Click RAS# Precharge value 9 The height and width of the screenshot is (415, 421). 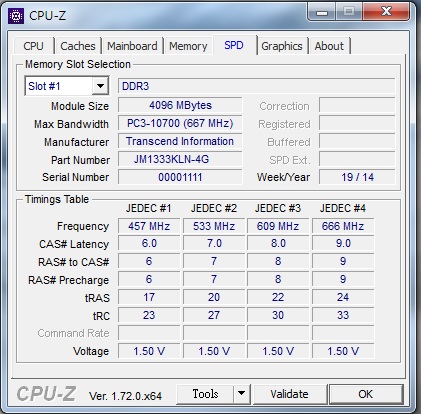(x=343, y=279)
